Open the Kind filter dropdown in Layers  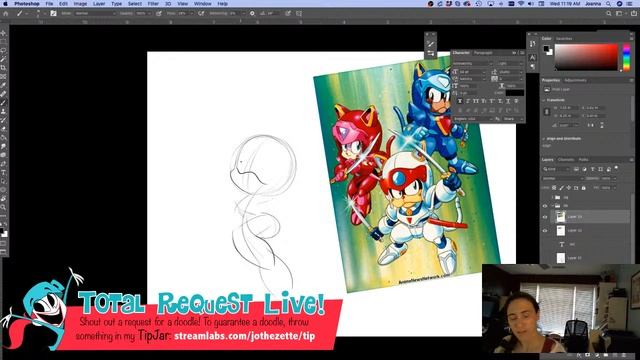556,169
